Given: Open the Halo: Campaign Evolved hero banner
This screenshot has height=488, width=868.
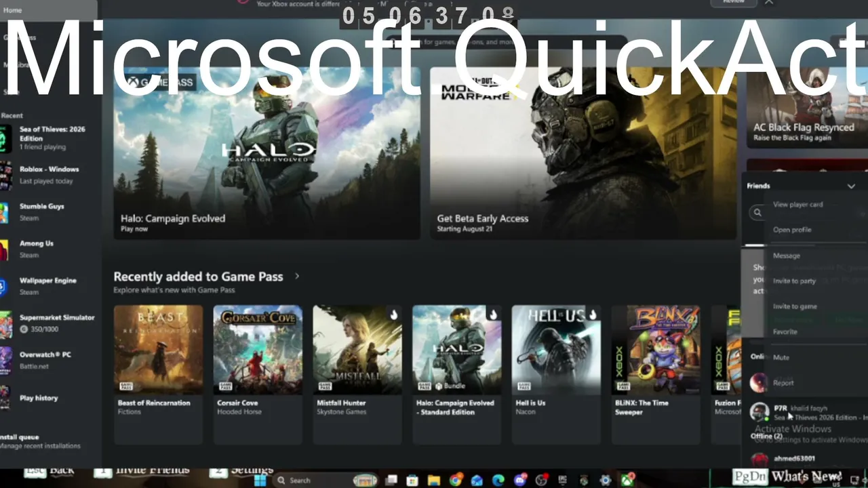Looking at the screenshot, I should click(267, 153).
